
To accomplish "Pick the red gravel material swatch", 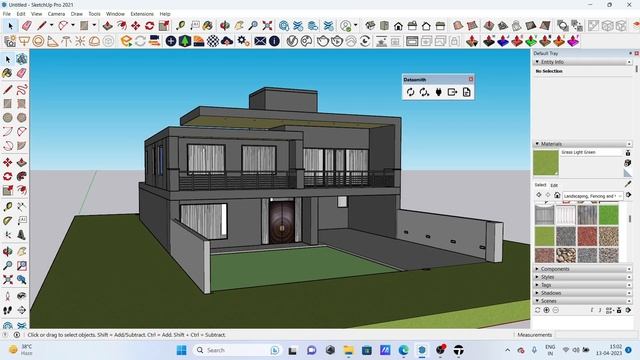I will [587, 236].
